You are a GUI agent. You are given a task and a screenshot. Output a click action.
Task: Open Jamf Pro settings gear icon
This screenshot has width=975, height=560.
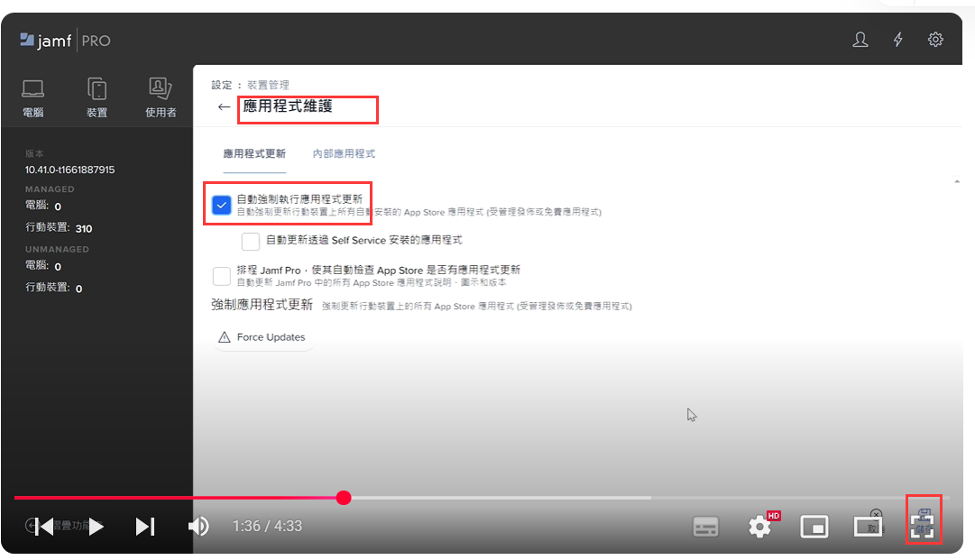tap(935, 40)
